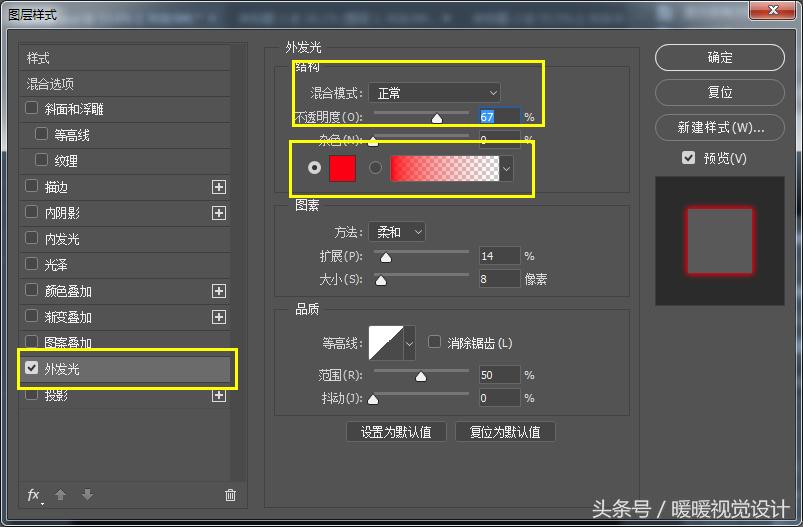803x527 pixels.
Task: Open the red-to-transparent gradient bar
Action: (445, 168)
